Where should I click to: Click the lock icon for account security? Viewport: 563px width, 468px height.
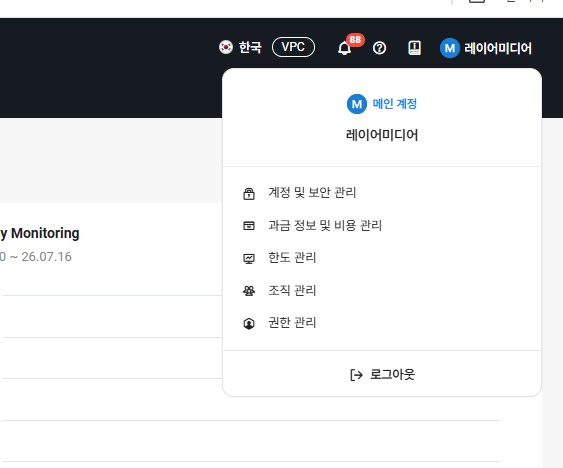pos(249,194)
